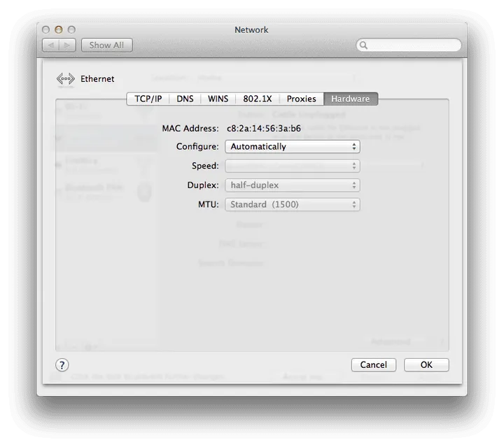The image size is (504, 447).
Task: Click the Ethernet interface icon
Action: 65,79
